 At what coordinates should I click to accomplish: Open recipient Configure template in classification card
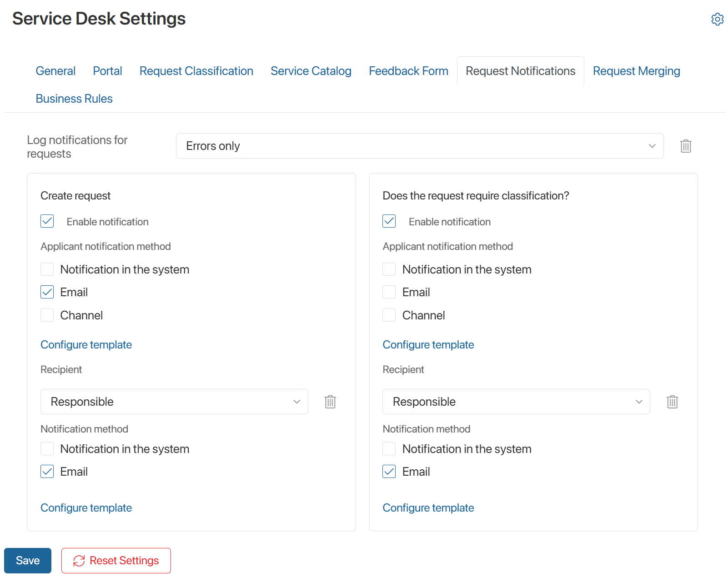428,508
